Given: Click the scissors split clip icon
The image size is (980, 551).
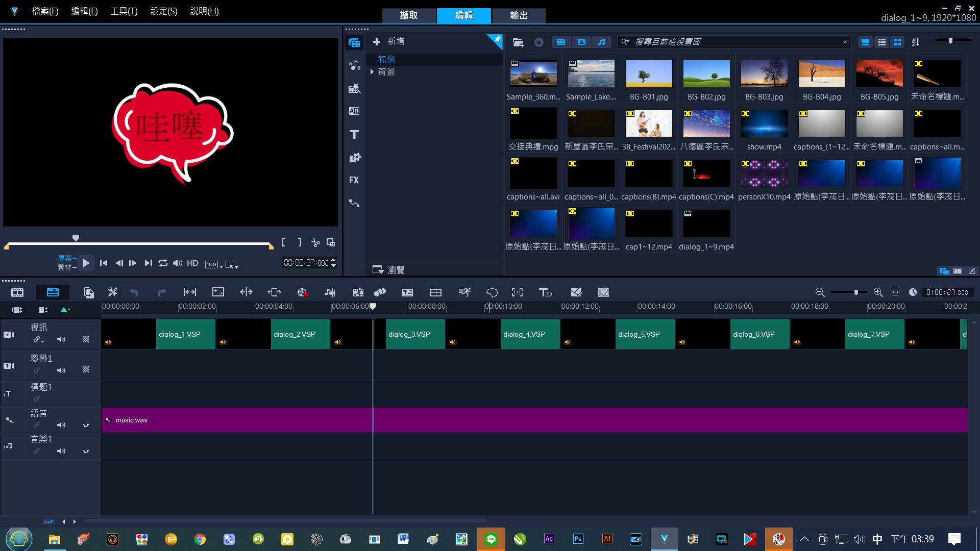Looking at the screenshot, I should click(315, 243).
